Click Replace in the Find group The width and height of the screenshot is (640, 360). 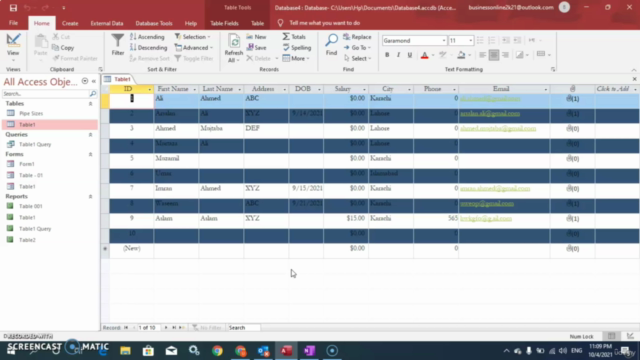click(357, 37)
